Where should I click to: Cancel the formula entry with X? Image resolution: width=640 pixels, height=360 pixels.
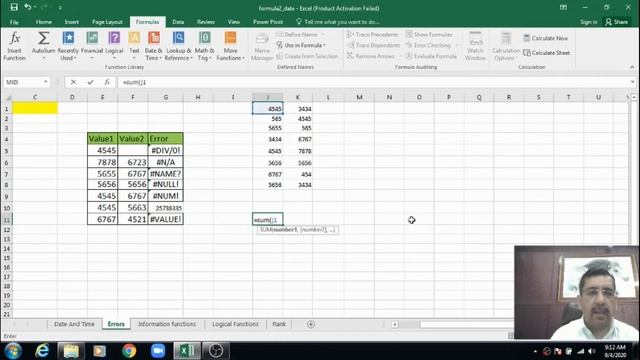coord(73,82)
